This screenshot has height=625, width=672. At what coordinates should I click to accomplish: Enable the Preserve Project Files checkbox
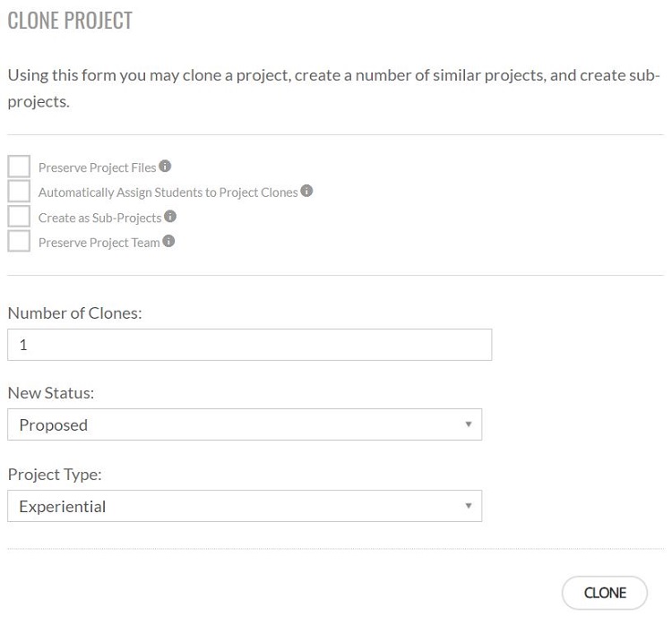click(x=19, y=167)
